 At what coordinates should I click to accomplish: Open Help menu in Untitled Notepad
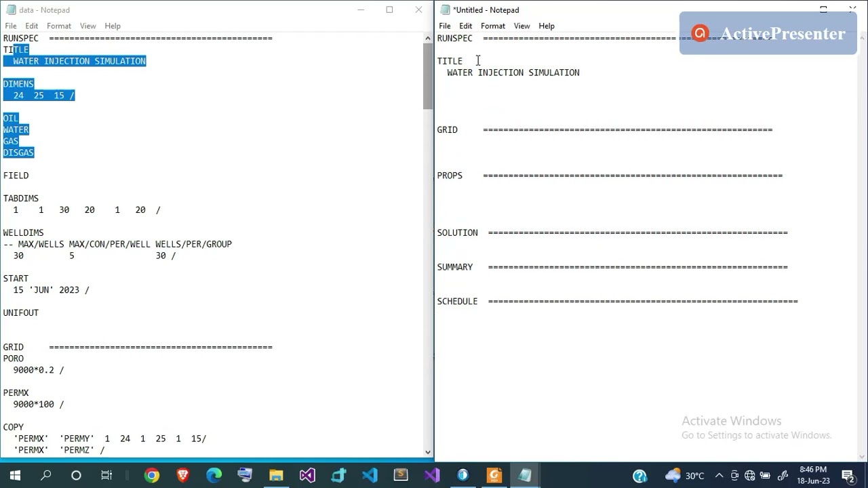[x=547, y=26]
